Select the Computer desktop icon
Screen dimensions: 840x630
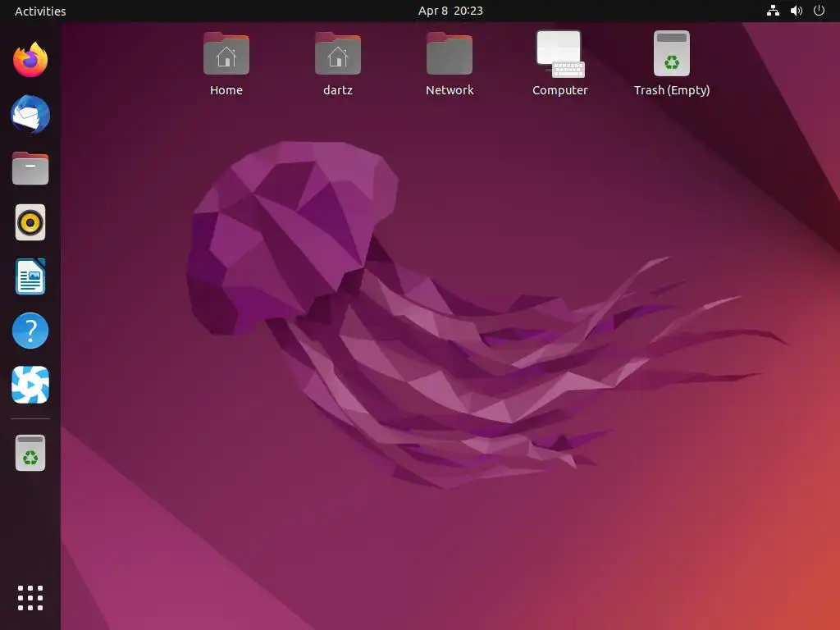[x=560, y=54]
